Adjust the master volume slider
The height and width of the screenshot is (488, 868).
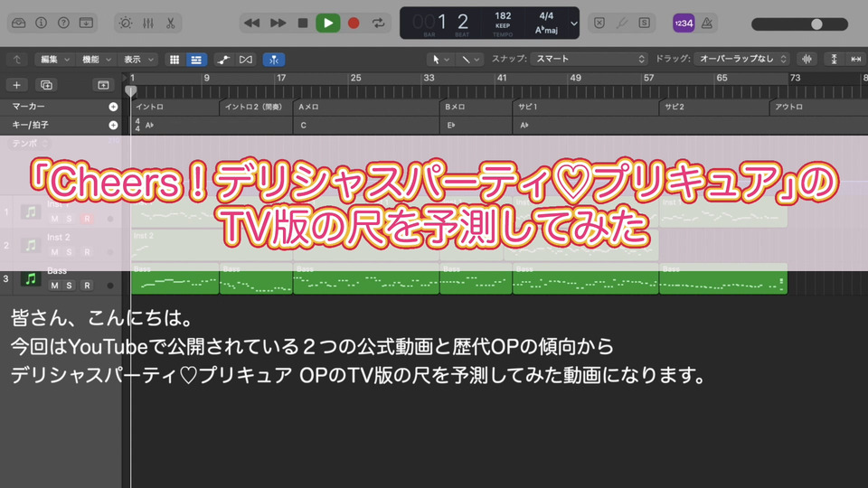tap(799, 23)
